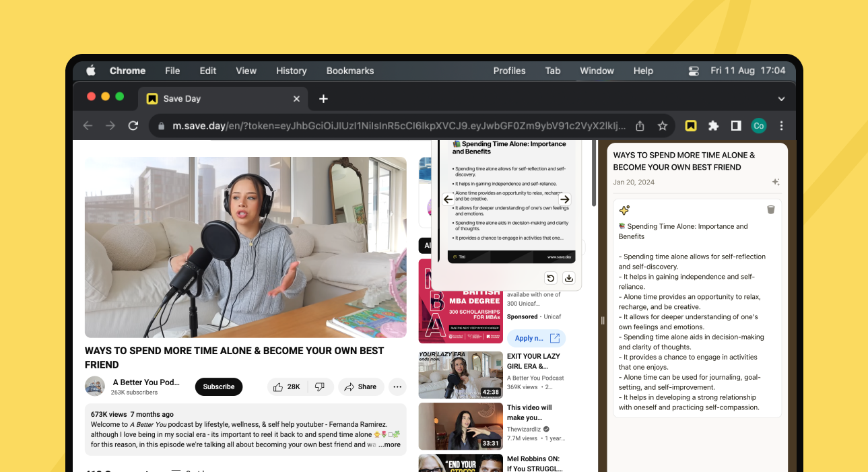Open Mel Robbins ON video title
868x472 pixels.
[x=535, y=463]
